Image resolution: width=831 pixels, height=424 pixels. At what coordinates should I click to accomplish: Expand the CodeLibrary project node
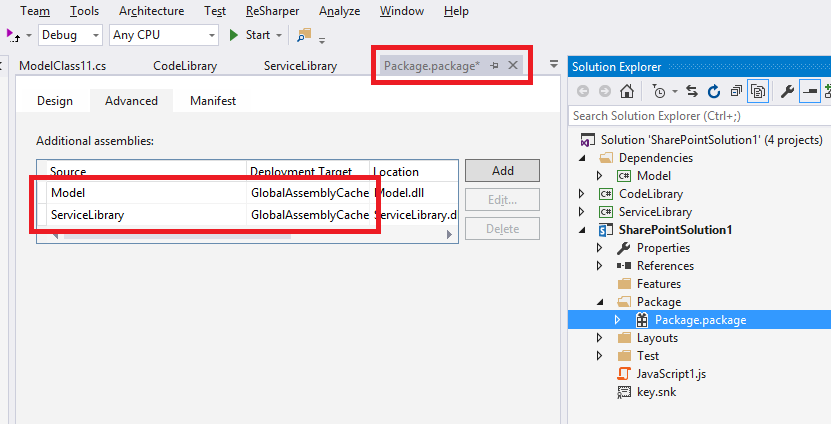pyautogui.click(x=582, y=194)
